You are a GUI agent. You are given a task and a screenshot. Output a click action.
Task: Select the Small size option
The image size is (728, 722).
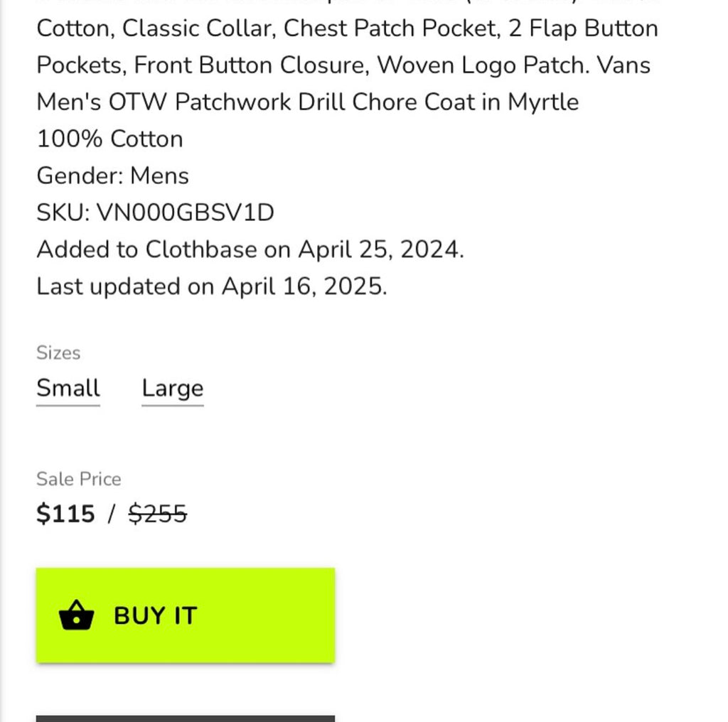click(x=68, y=389)
